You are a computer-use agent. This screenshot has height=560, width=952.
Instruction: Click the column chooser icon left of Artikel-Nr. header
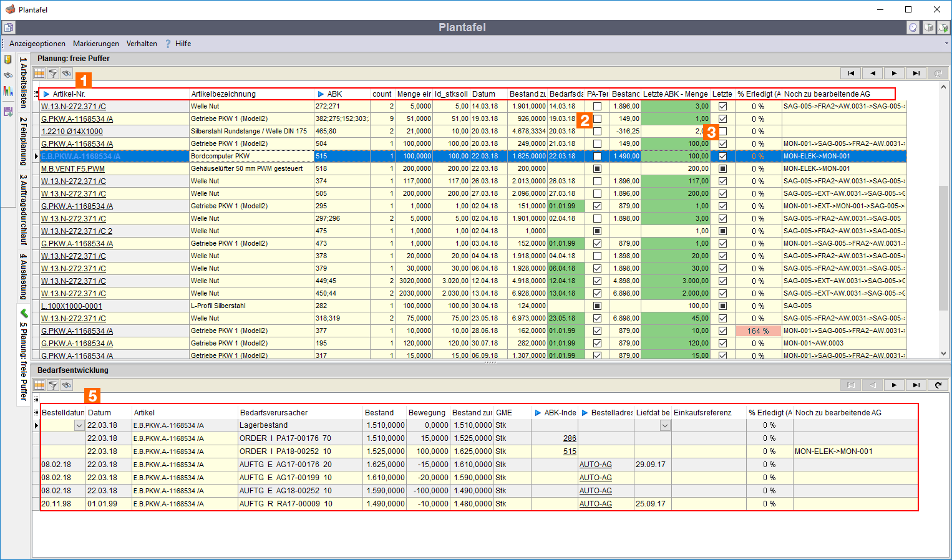coord(36,94)
